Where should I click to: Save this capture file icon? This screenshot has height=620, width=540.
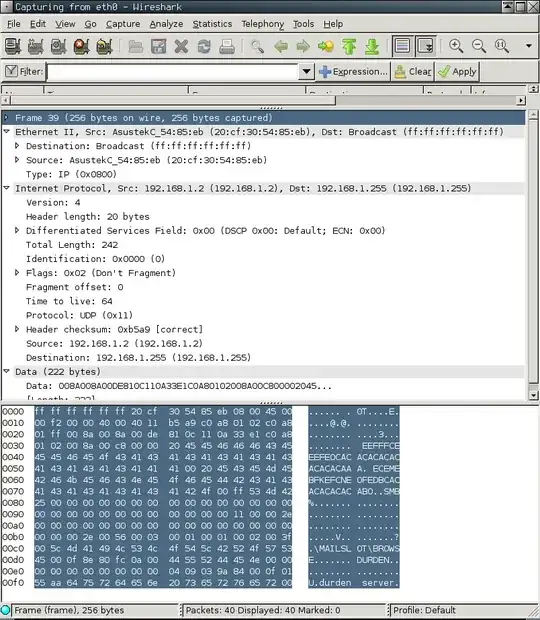click(x=159, y=46)
